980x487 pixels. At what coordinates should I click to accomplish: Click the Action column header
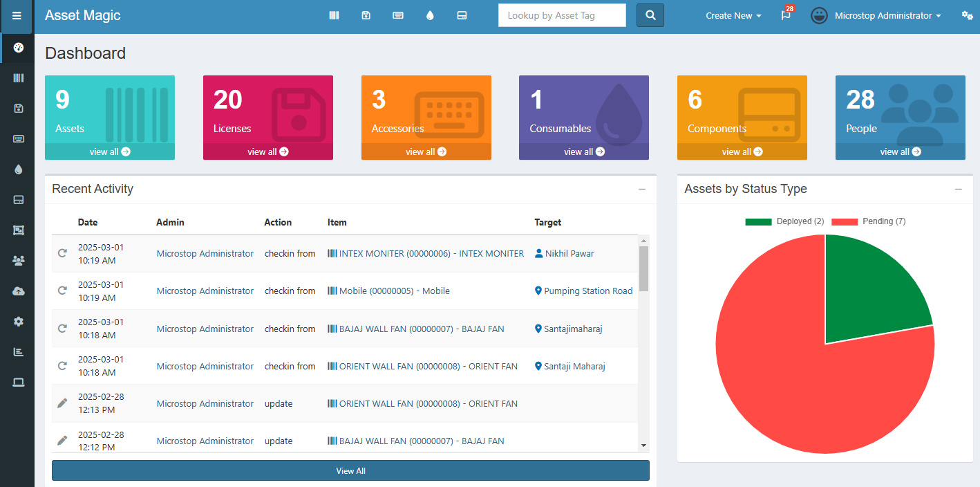coord(278,223)
